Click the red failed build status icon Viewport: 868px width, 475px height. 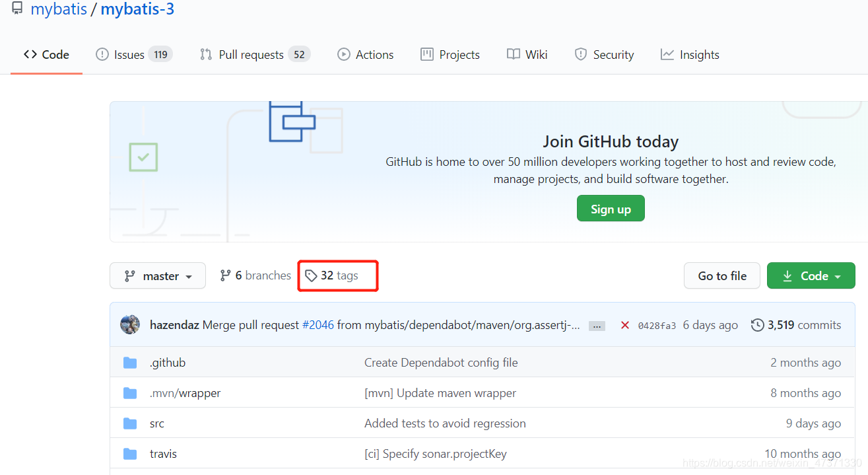[625, 325]
